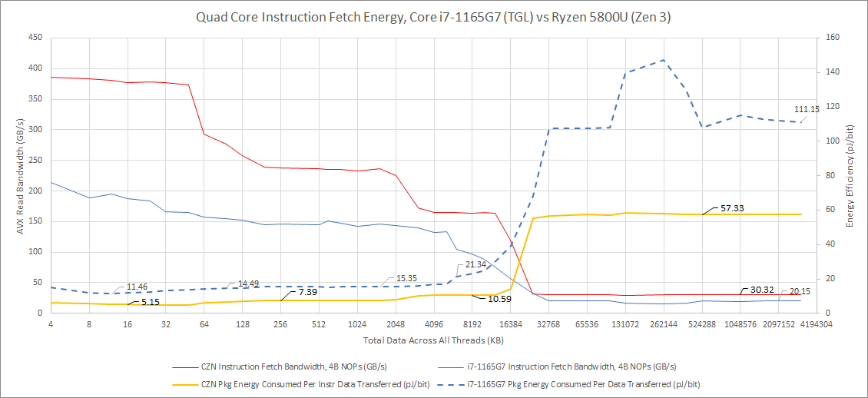The image size is (868, 398).
Task: Click the Energy Efficiency (pJ/bit) axis title
Action: 850,175
